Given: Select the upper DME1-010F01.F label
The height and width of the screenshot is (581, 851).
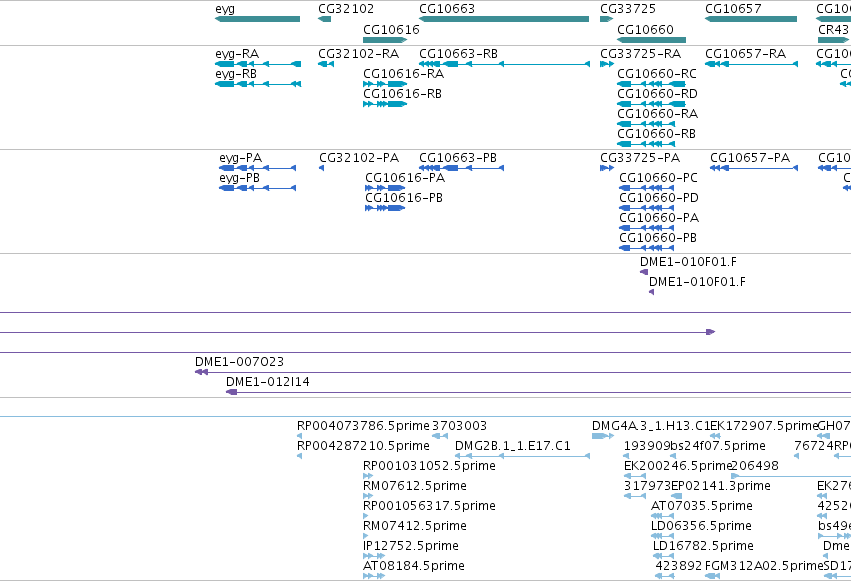Looking at the screenshot, I should (x=688, y=262).
